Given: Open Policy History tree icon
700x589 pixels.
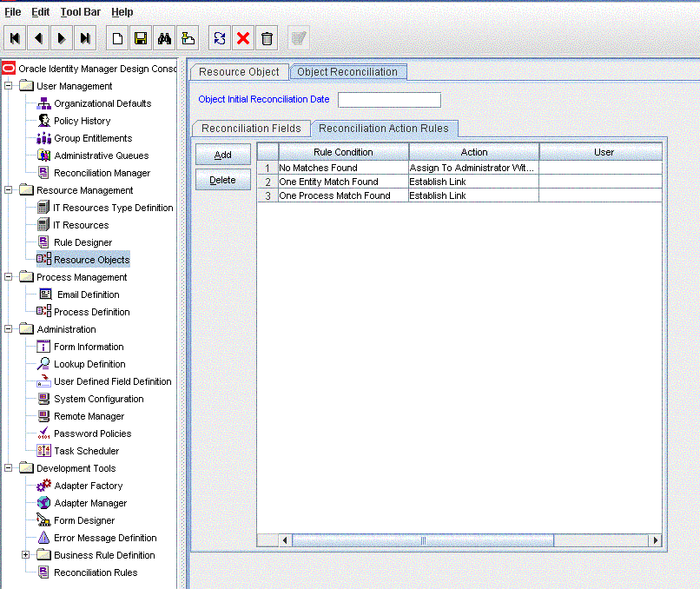Looking at the screenshot, I should (x=43, y=121).
